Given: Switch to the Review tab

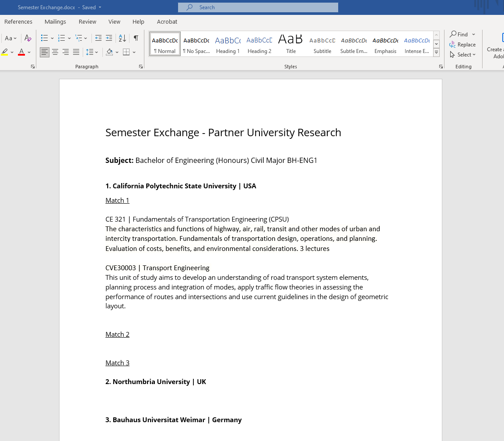Looking at the screenshot, I should pyautogui.click(x=87, y=21).
